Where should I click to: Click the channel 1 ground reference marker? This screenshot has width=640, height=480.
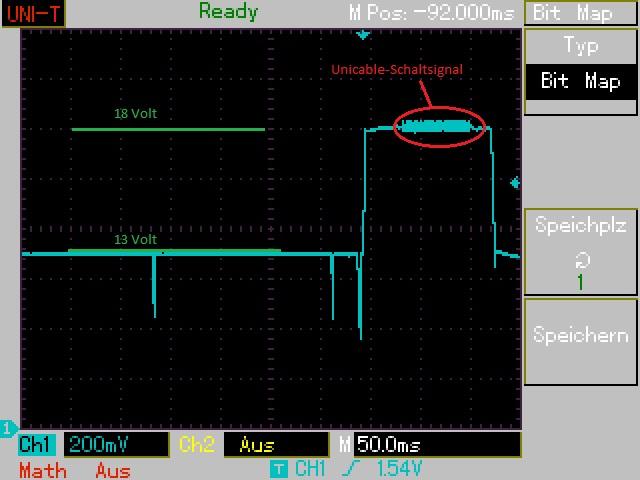click(x=8, y=428)
